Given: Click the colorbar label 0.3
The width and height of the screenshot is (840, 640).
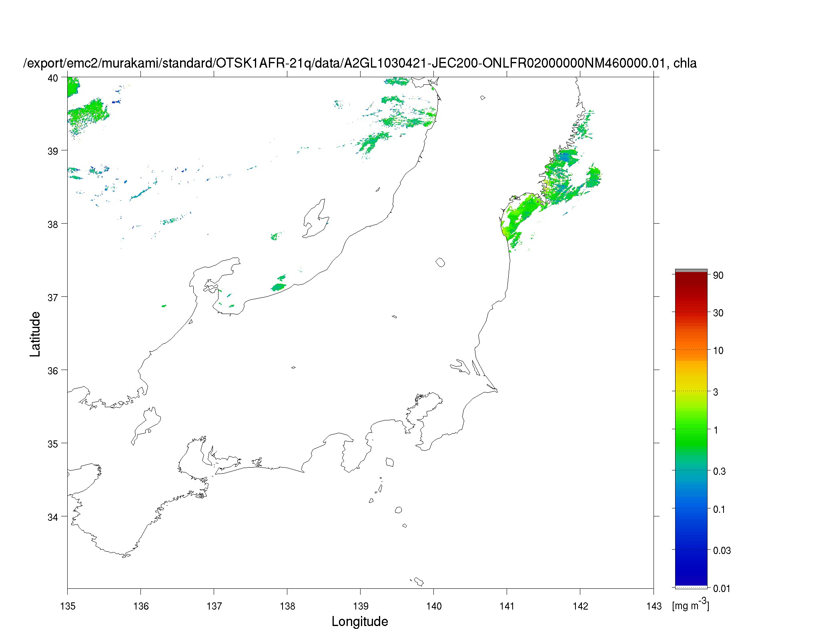Looking at the screenshot, I should pos(720,471).
